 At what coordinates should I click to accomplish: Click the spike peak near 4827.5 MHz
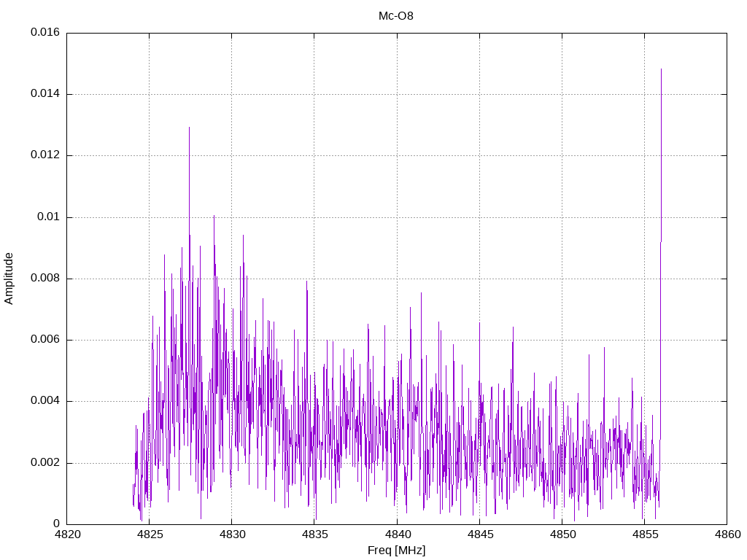click(189, 128)
